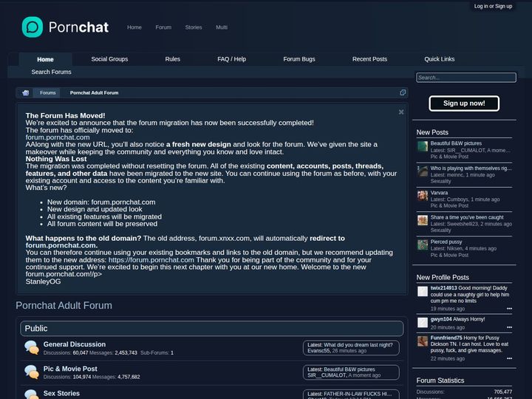Screen dimensions: 532x399
Task: Open the quick navigation icon in breadcrumb bar
Action: 403,92
